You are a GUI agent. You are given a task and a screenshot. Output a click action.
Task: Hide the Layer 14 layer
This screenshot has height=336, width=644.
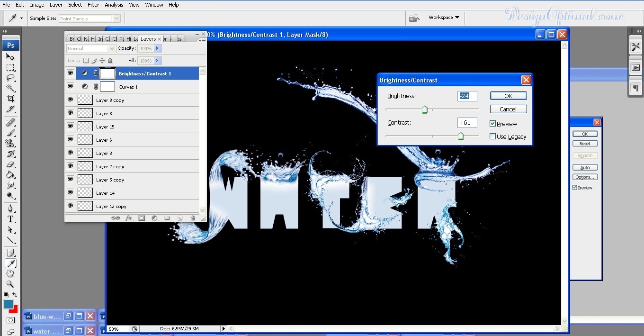70,193
